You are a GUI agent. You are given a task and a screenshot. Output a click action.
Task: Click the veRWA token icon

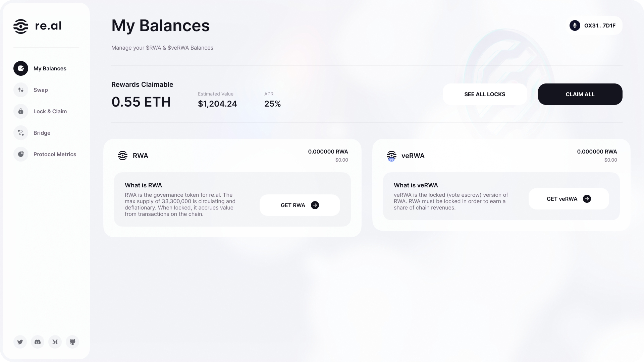391,156
